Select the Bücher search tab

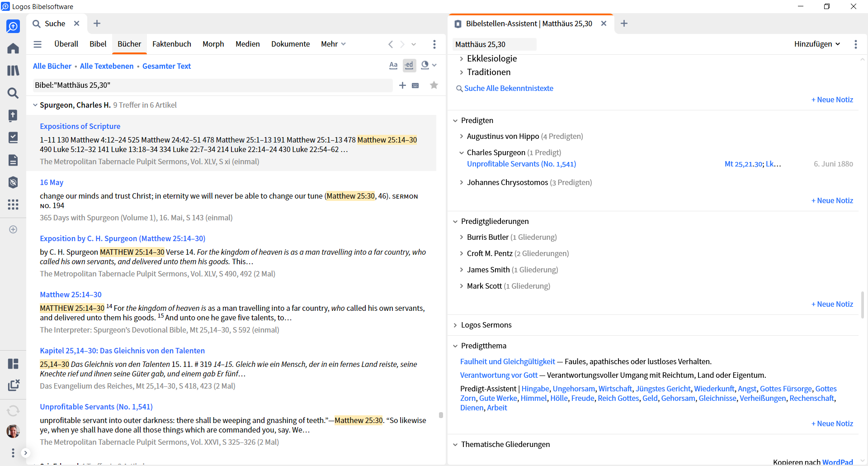(x=129, y=44)
